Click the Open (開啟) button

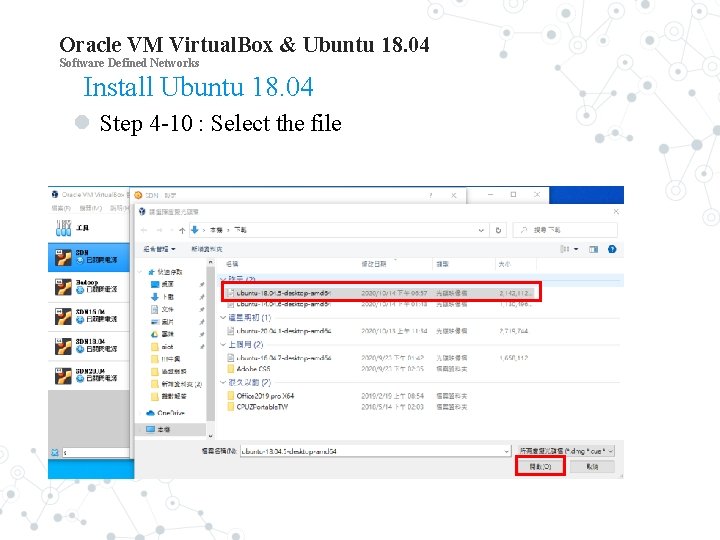pos(540,467)
